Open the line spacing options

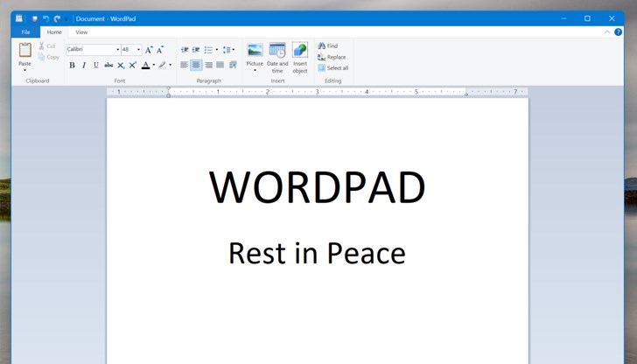click(x=228, y=50)
